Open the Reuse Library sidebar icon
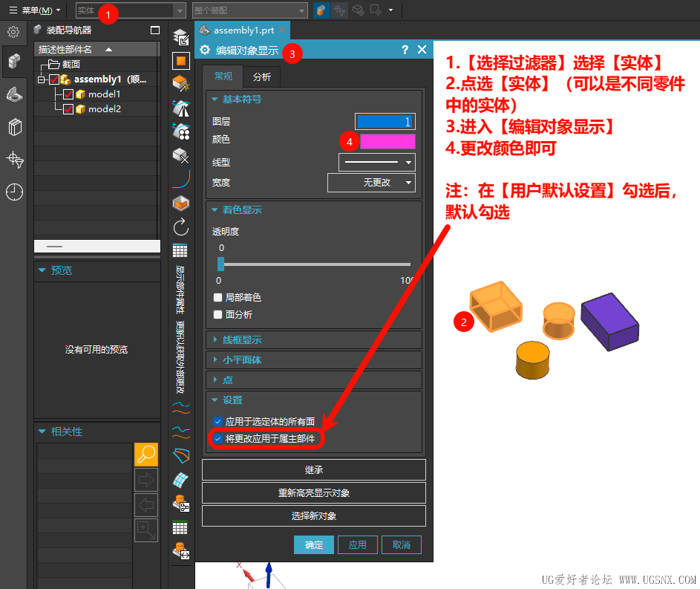 [x=15, y=127]
